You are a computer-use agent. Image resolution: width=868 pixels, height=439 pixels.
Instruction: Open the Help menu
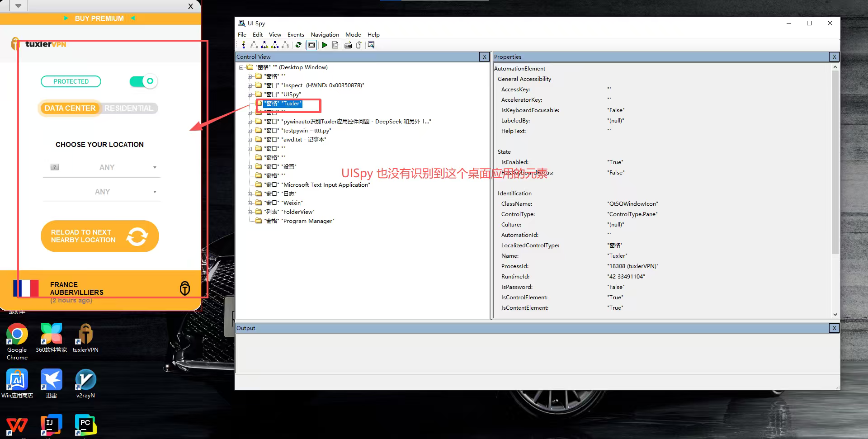pos(373,34)
